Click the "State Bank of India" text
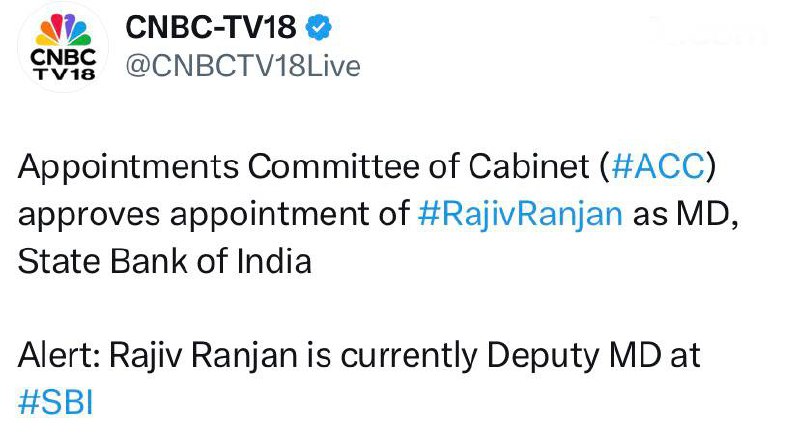This screenshot has height=441, width=800. point(165,261)
